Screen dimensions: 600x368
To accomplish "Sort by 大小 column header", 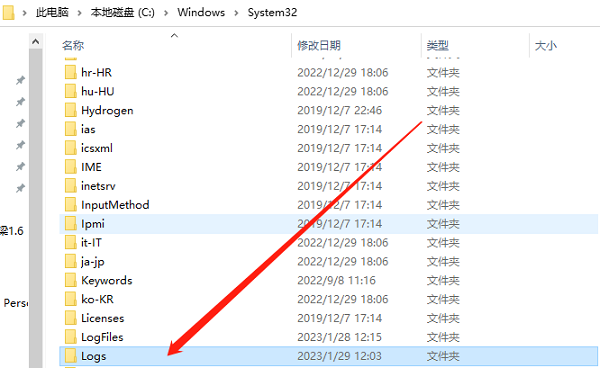I will pyautogui.click(x=546, y=46).
